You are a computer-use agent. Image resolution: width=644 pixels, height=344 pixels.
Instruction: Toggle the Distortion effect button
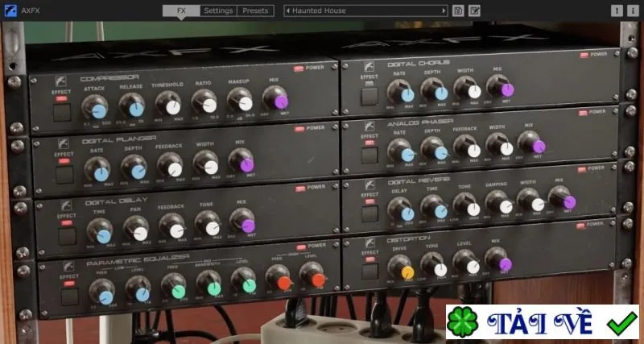click(x=370, y=271)
